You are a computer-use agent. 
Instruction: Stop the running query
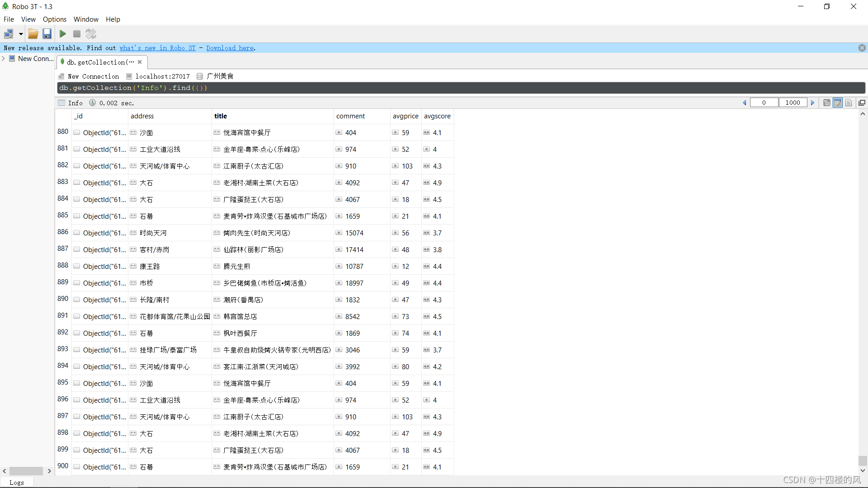pos(77,34)
